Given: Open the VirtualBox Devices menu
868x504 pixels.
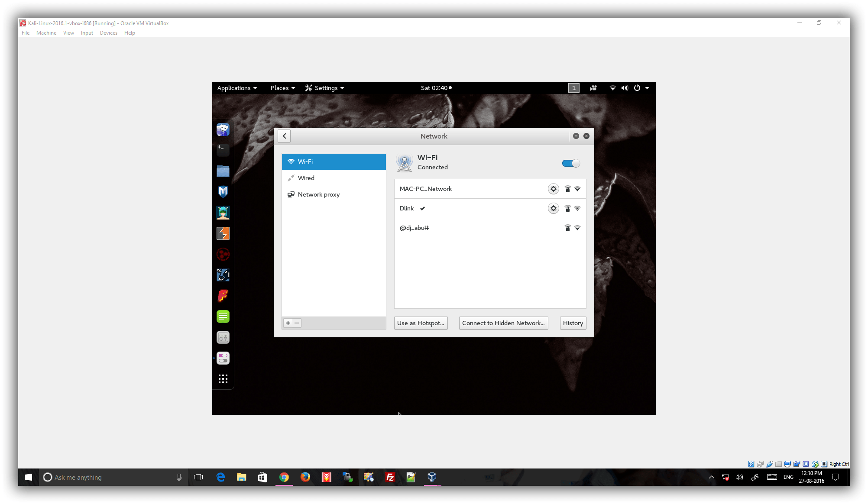Looking at the screenshot, I should [x=108, y=33].
